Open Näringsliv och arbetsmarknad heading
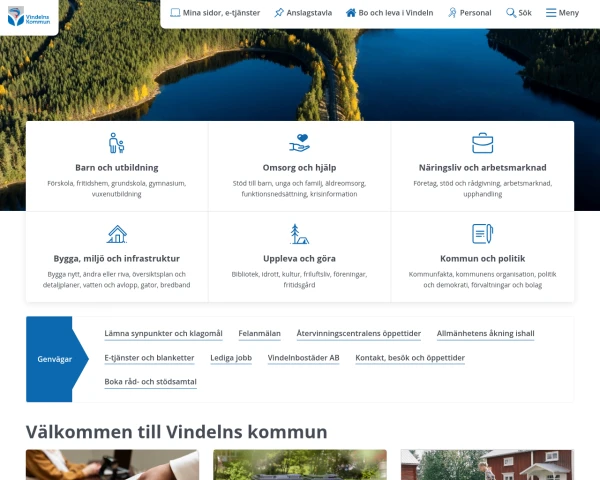 (483, 168)
